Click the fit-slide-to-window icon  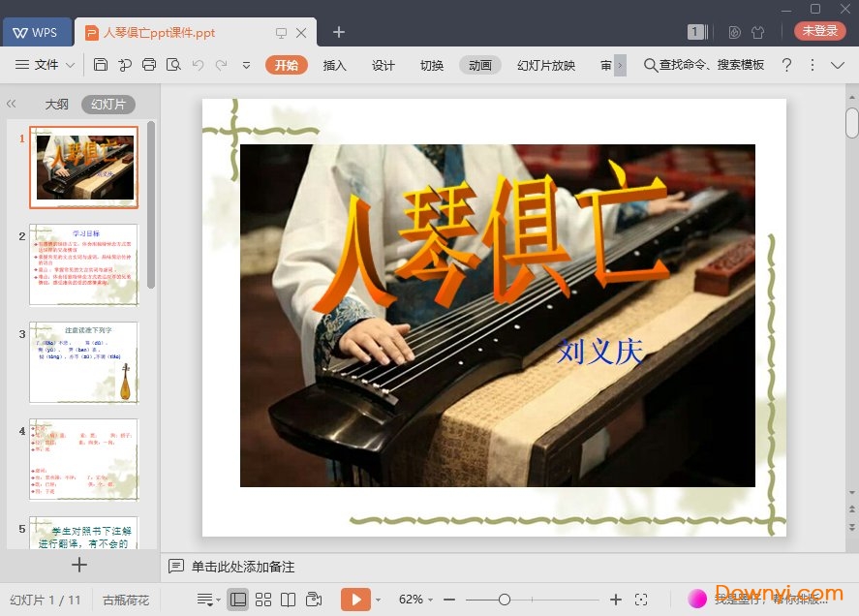point(642,599)
